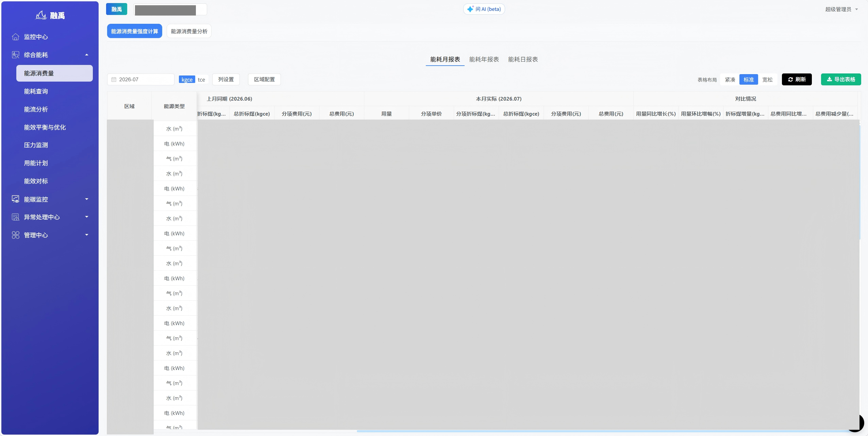Screen dimensions: 868x436
Task: Click the 导出表格 export button
Action: point(841,79)
